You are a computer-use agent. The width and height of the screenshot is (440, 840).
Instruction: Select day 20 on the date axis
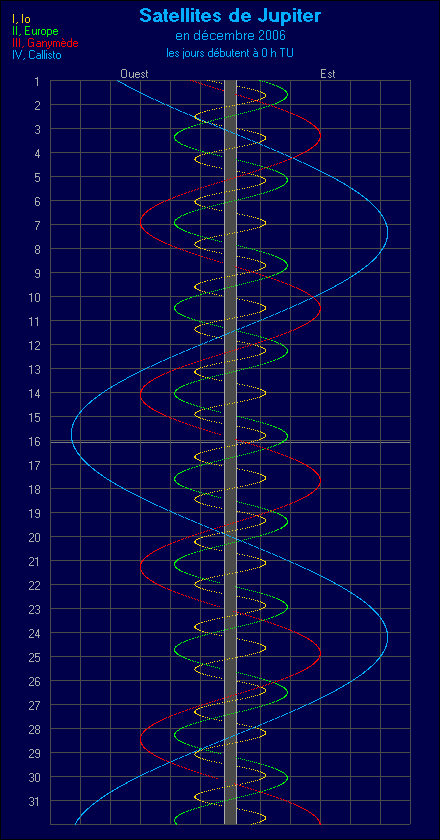[x=35, y=537]
